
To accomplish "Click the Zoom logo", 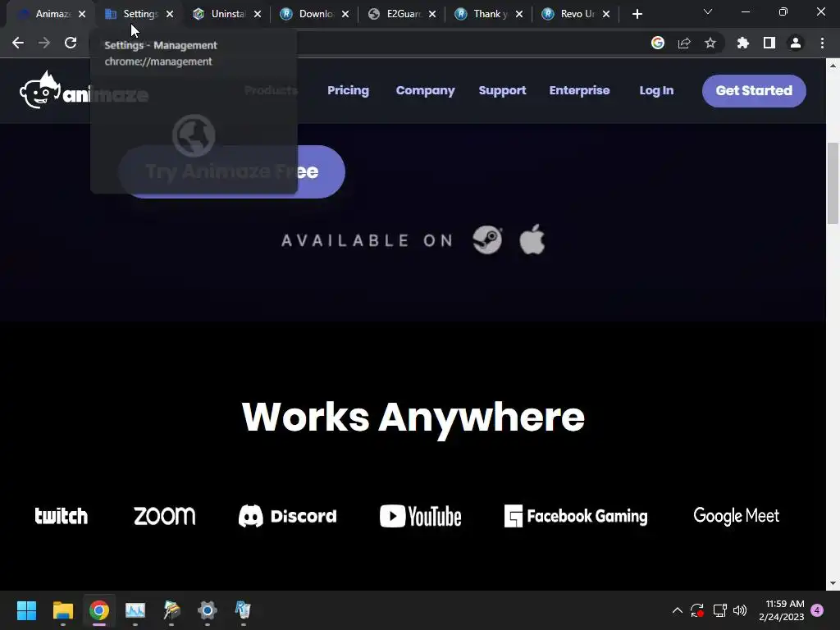I will click(x=164, y=516).
